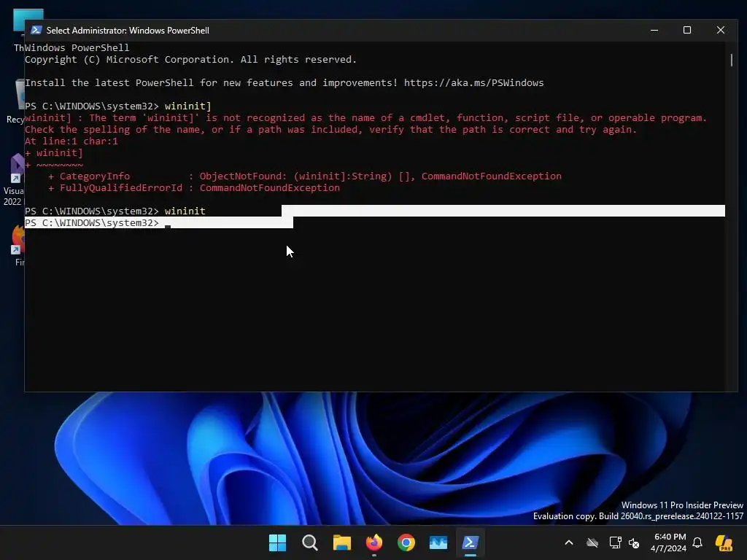Image resolution: width=747 pixels, height=560 pixels.
Task: Open Google Chrome from the taskbar
Action: [406, 542]
